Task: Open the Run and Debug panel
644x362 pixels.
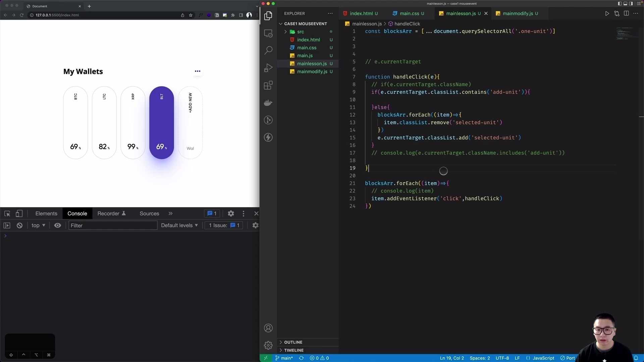Action: click(268, 67)
